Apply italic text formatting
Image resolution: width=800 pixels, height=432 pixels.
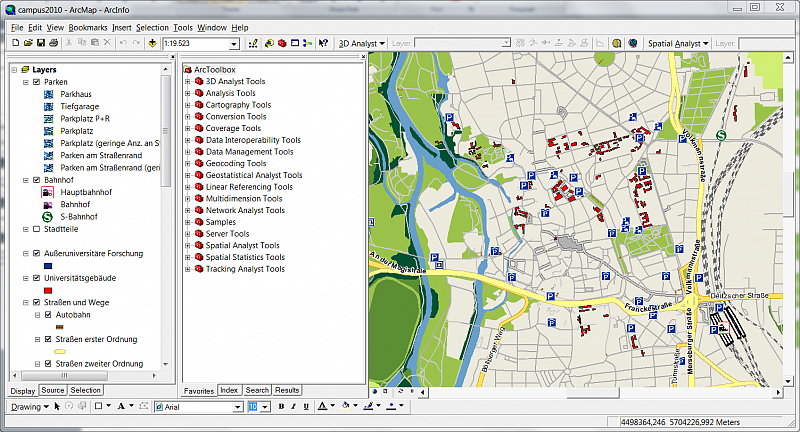point(293,406)
